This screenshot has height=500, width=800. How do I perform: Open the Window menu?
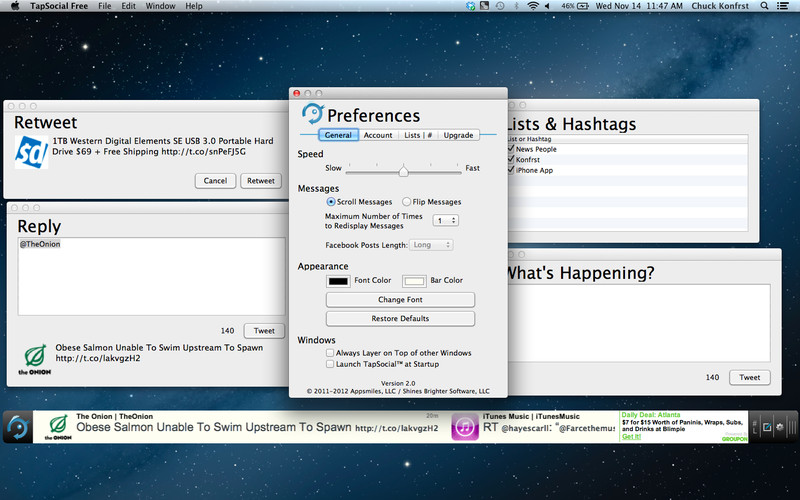[161, 6]
